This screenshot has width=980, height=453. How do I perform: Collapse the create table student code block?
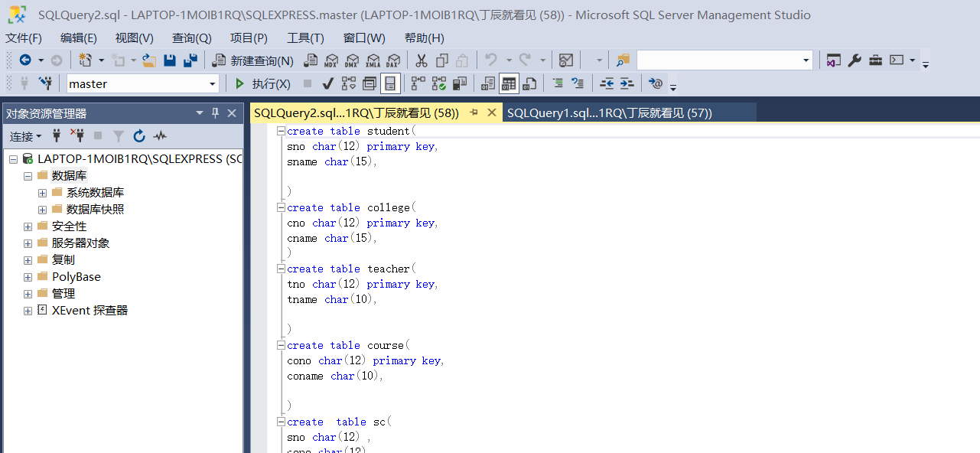tap(281, 131)
